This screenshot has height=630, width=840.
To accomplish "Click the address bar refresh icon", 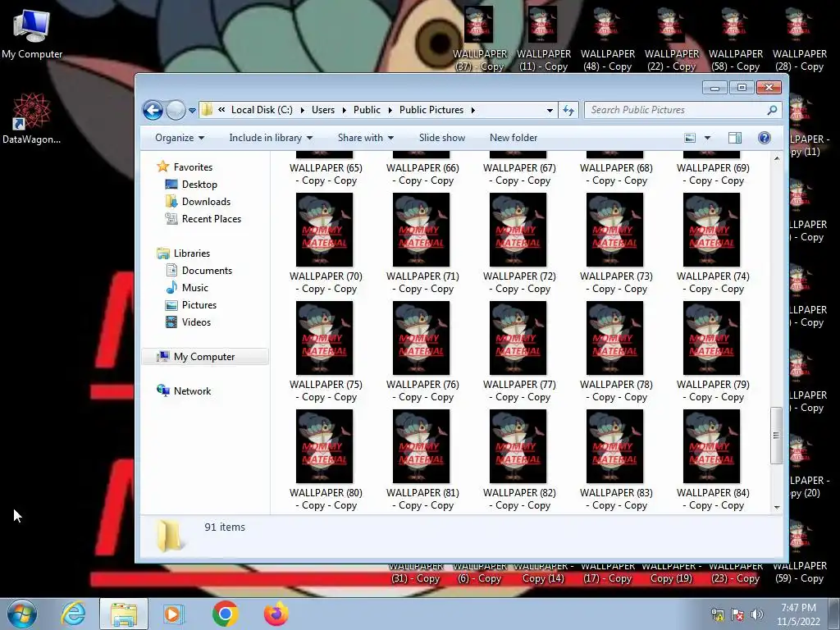I will pos(568,111).
